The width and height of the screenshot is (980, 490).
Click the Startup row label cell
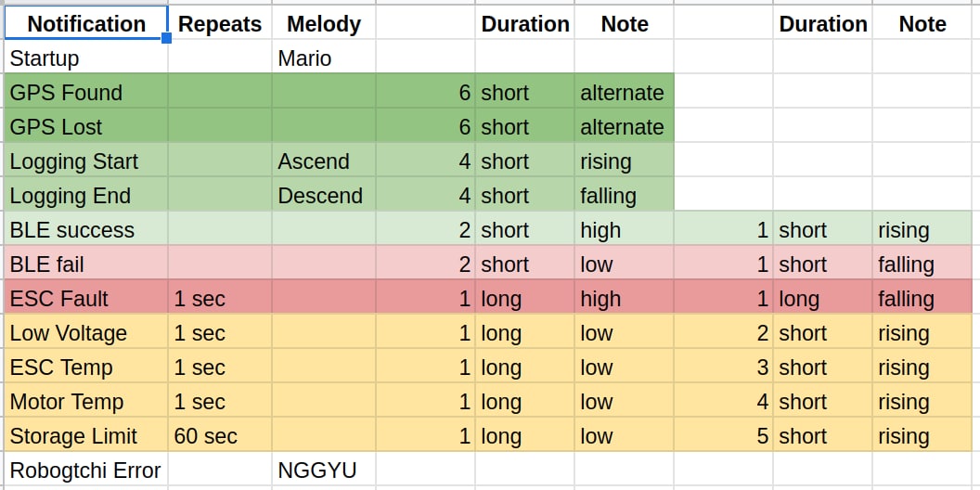click(x=86, y=58)
